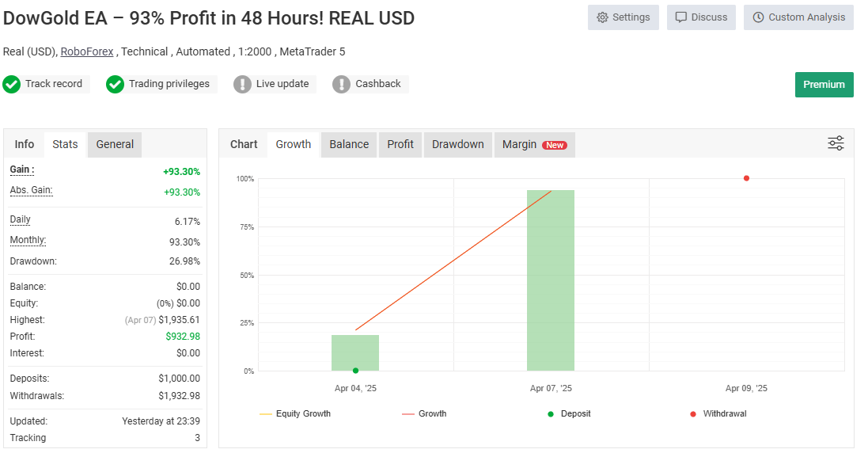Click the Abs. Gain label

(x=31, y=190)
